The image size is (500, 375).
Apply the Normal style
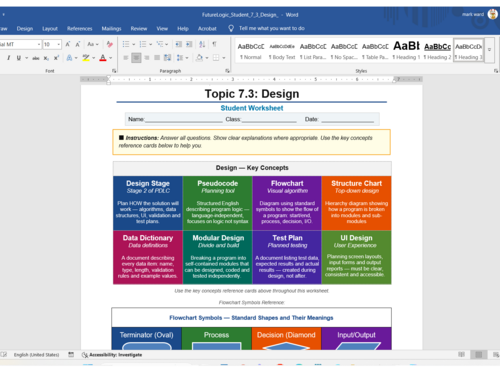coord(251,51)
